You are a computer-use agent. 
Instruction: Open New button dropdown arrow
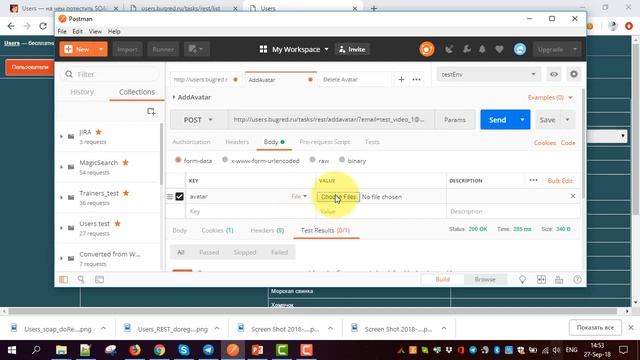101,49
